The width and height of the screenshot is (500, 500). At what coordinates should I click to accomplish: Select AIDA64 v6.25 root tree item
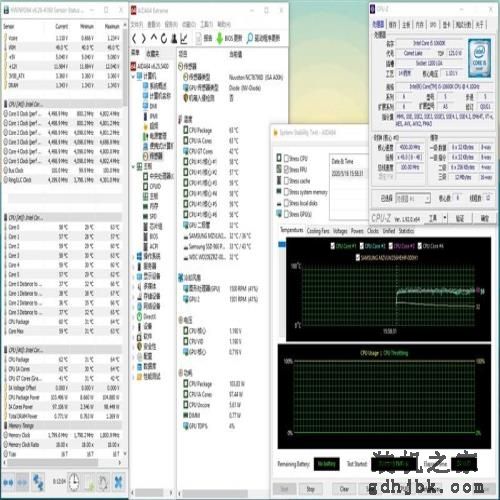click(150, 66)
